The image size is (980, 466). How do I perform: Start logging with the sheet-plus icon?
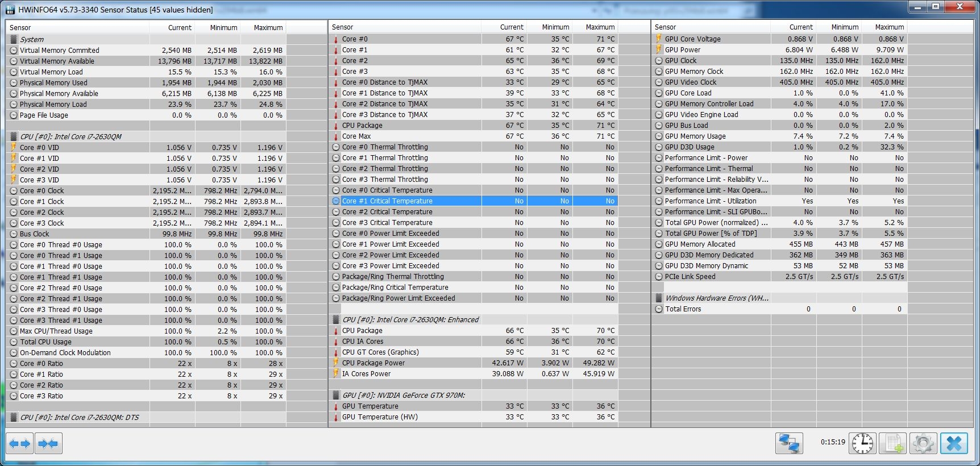(x=892, y=443)
